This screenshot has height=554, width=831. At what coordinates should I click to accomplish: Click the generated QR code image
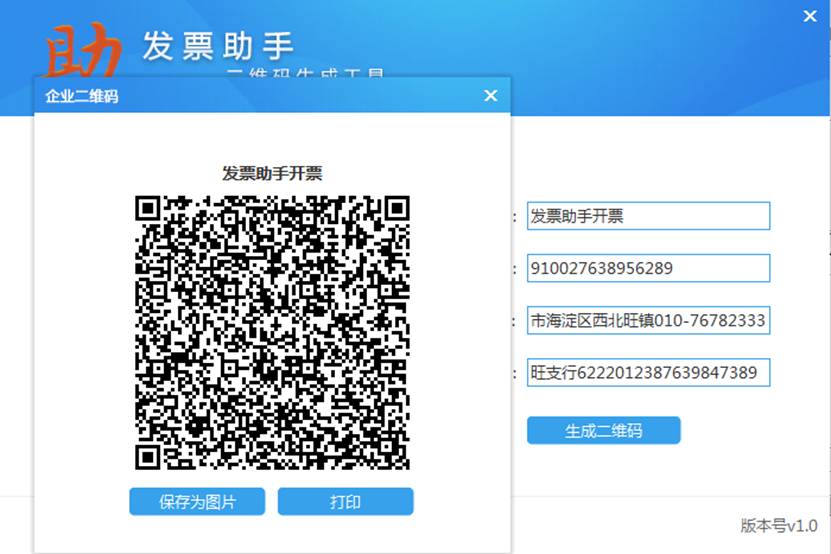click(272, 332)
